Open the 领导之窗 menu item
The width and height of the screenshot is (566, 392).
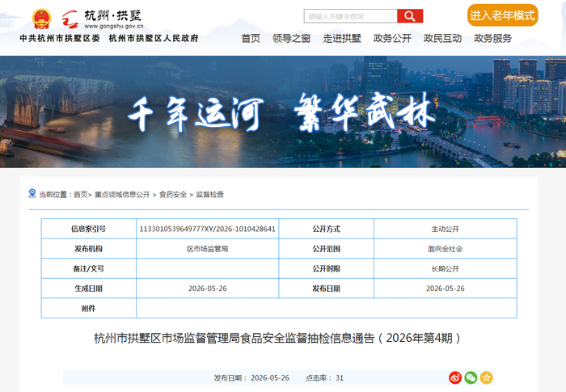[x=291, y=38]
